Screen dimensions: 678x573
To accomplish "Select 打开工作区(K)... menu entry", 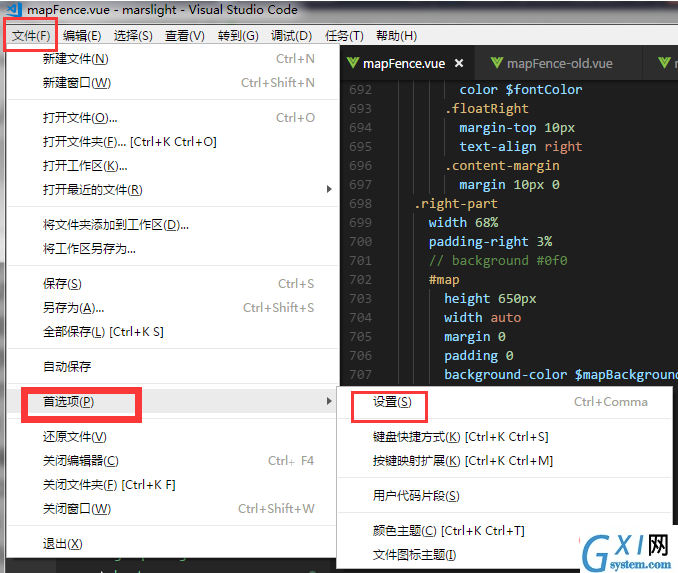I will [x=173, y=166].
